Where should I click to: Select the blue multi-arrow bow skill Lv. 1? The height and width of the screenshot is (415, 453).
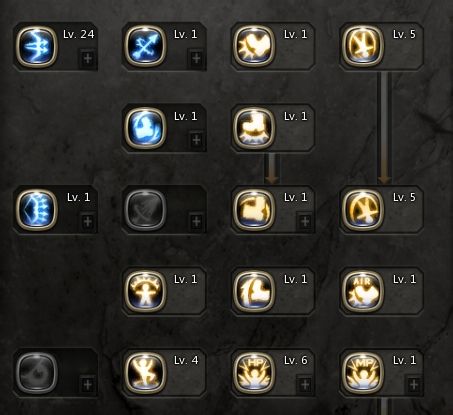[37, 210]
